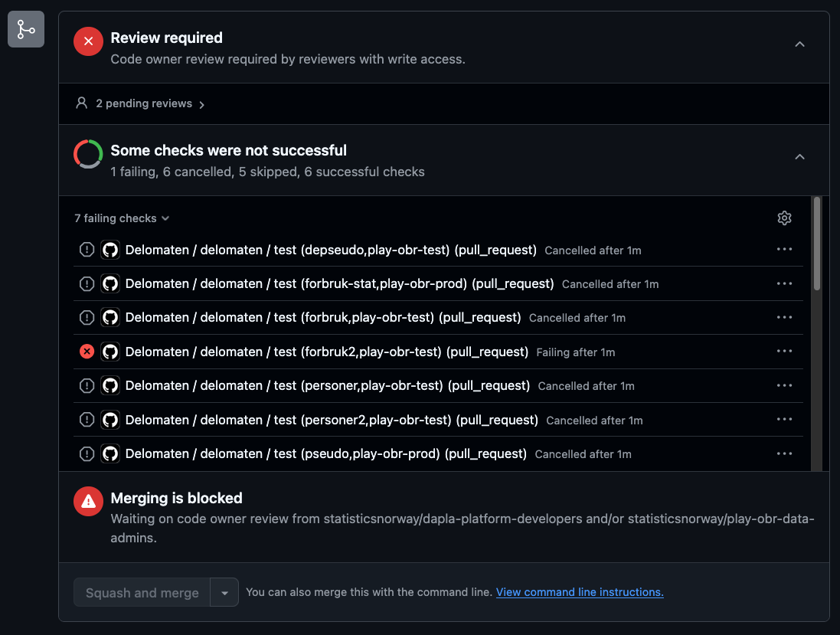This screenshot has height=635, width=840.
Task: Open more options for forbruk-stat check
Action: (784, 283)
